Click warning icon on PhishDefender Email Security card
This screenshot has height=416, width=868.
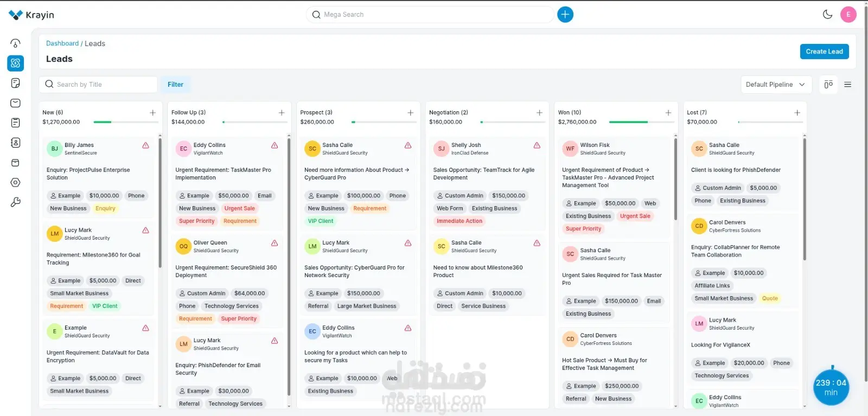(275, 341)
